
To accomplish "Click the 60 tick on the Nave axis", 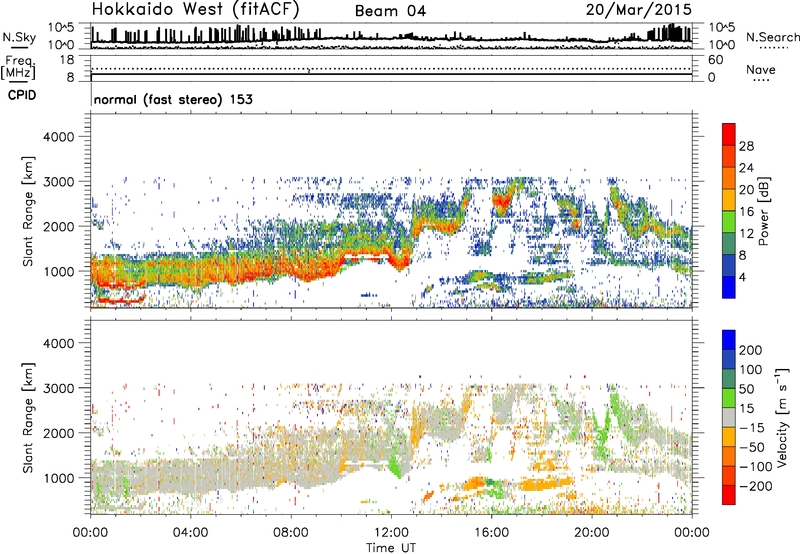I will pyautogui.click(x=715, y=60).
